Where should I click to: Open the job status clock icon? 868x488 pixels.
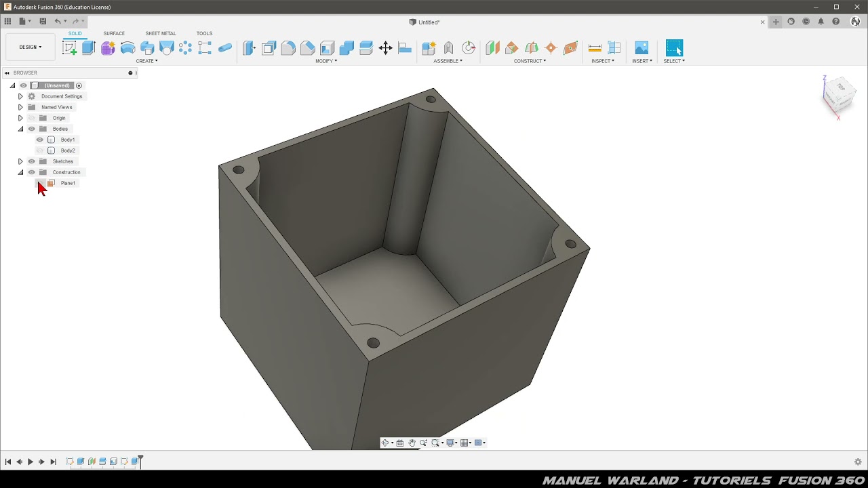coord(806,22)
